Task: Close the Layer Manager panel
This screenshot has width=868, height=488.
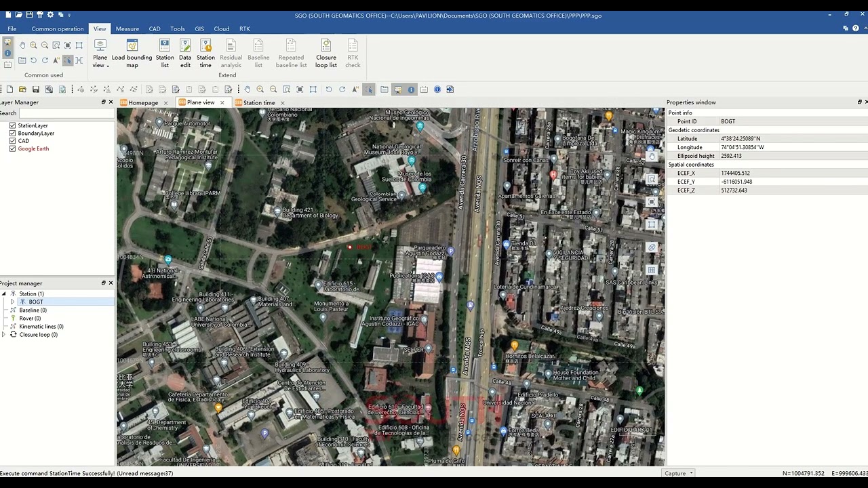Action: [x=111, y=102]
